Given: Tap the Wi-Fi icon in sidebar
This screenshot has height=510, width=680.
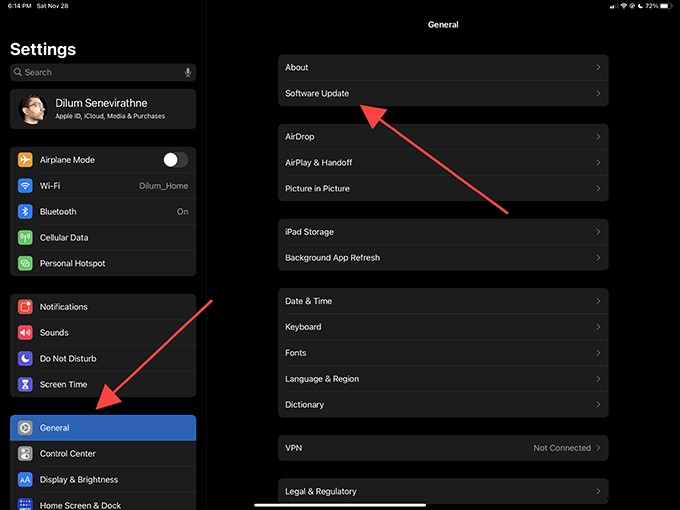Looking at the screenshot, I should [25, 186].
